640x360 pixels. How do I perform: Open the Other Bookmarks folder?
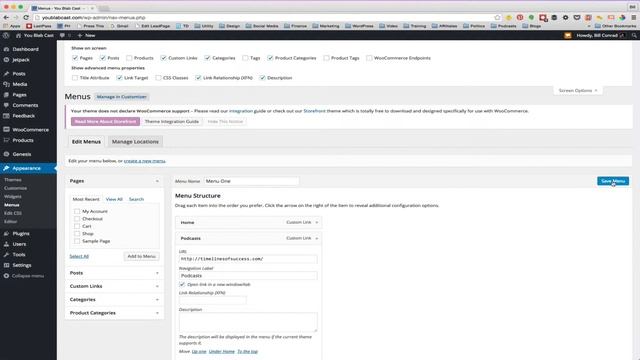615,26
